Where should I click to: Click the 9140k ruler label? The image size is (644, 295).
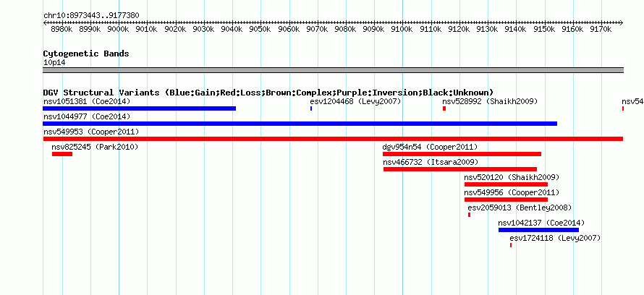[516, 30]
